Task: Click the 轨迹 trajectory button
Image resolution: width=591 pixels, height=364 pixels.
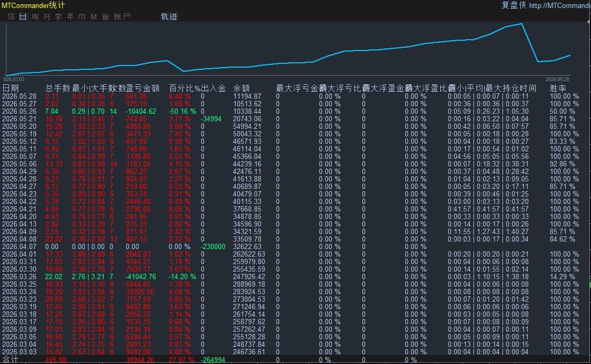Action: click(x=169, y=17)
